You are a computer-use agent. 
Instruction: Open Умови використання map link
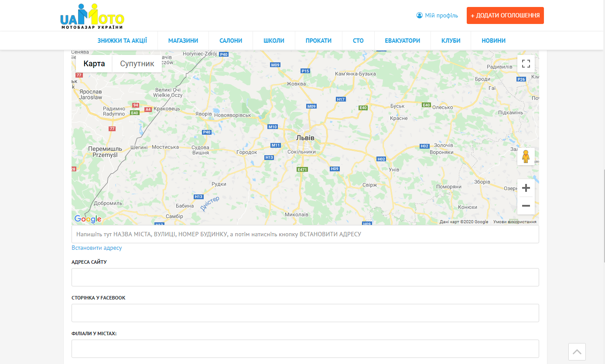pyautogui.click(x=515, y=222)
